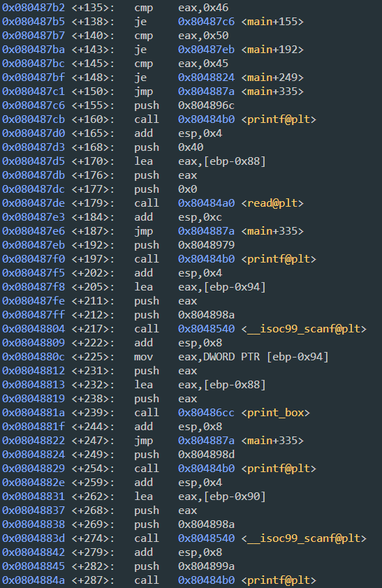Click jump target 0x80487eb main+192

click(241, 50)
